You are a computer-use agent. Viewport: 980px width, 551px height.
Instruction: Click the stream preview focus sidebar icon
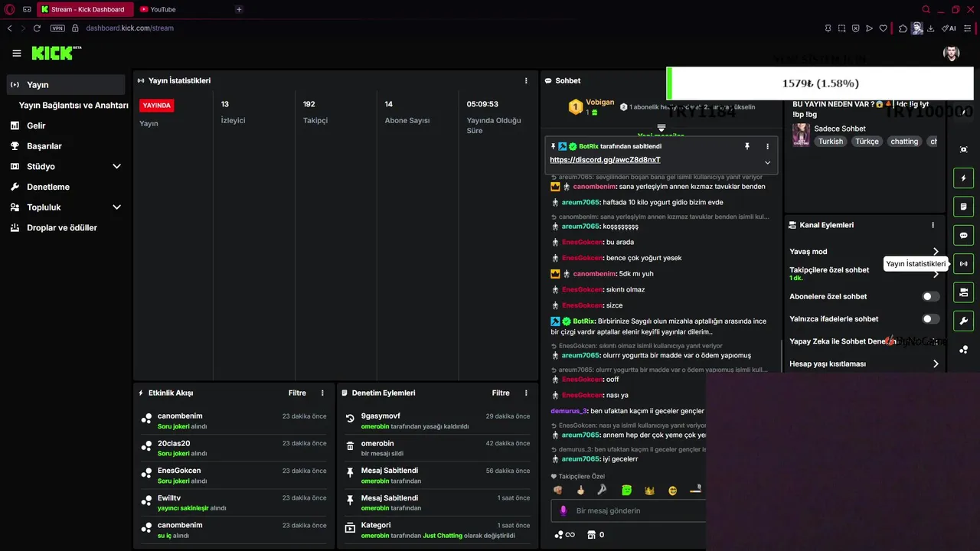[x=963, y=149]
